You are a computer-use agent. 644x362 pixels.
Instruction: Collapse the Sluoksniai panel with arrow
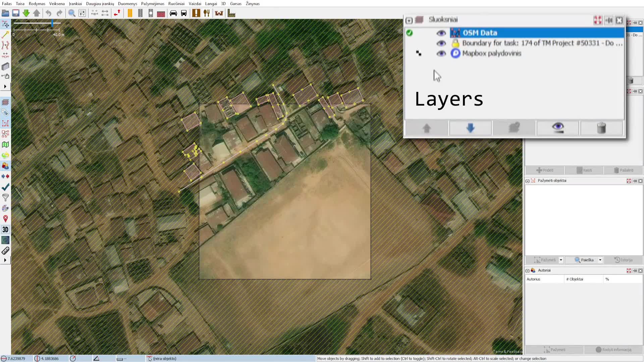(409, 20)
